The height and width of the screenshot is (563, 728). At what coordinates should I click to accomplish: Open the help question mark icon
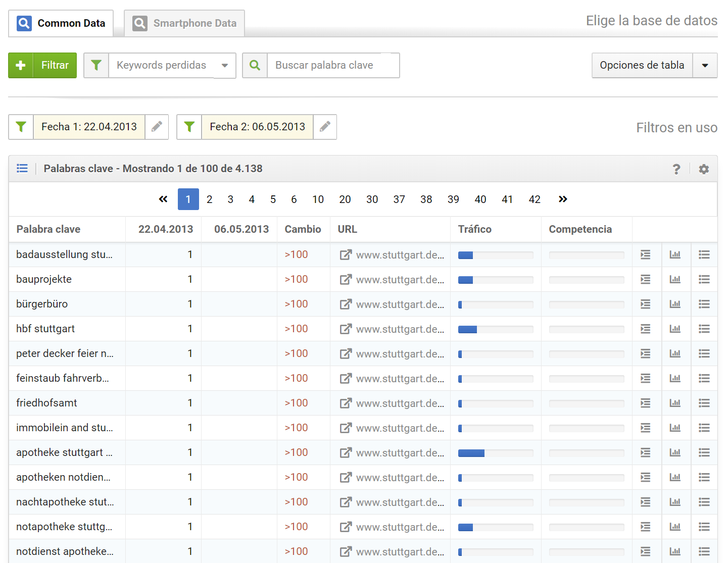tap(676, 169)
